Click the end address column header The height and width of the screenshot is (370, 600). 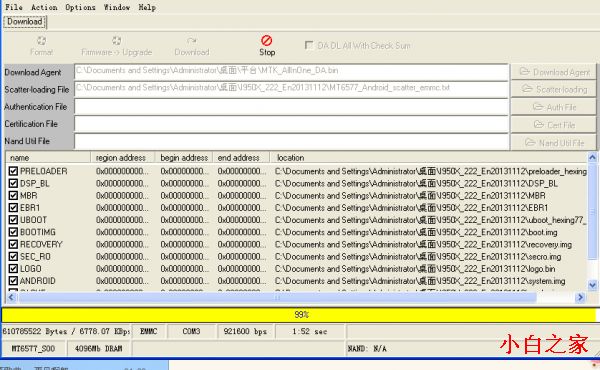pyautogui.click(x=241, y=158)
